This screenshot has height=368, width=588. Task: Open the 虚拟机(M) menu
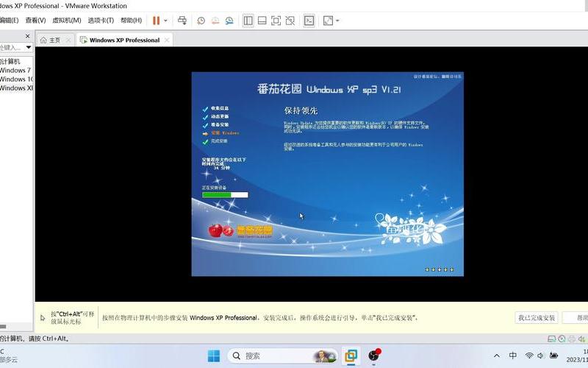pos(67,21)
